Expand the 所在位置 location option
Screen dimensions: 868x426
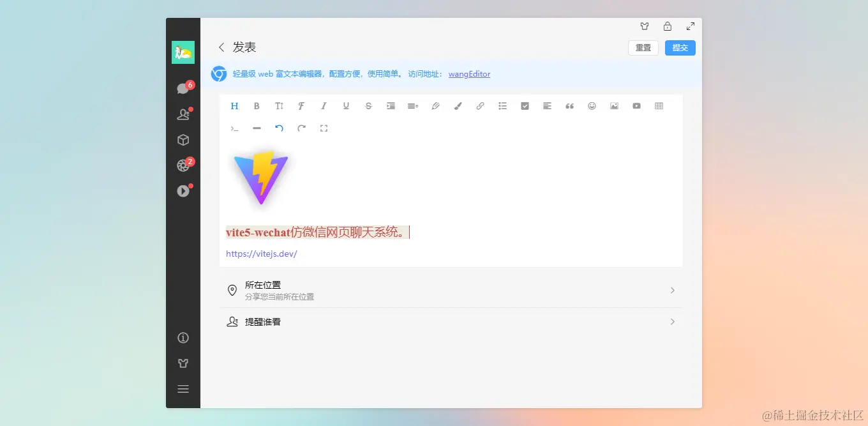click(672, 290)
